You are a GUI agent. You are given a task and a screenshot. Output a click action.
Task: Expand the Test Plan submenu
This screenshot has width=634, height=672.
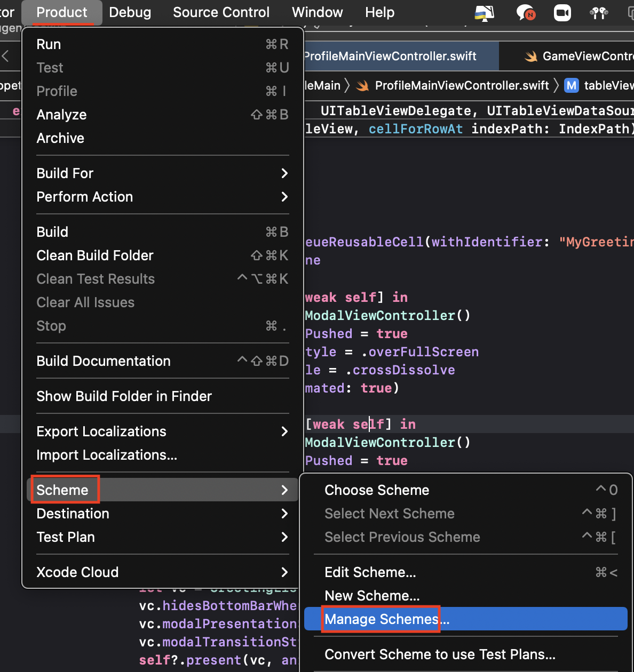[x=163, y=537]
